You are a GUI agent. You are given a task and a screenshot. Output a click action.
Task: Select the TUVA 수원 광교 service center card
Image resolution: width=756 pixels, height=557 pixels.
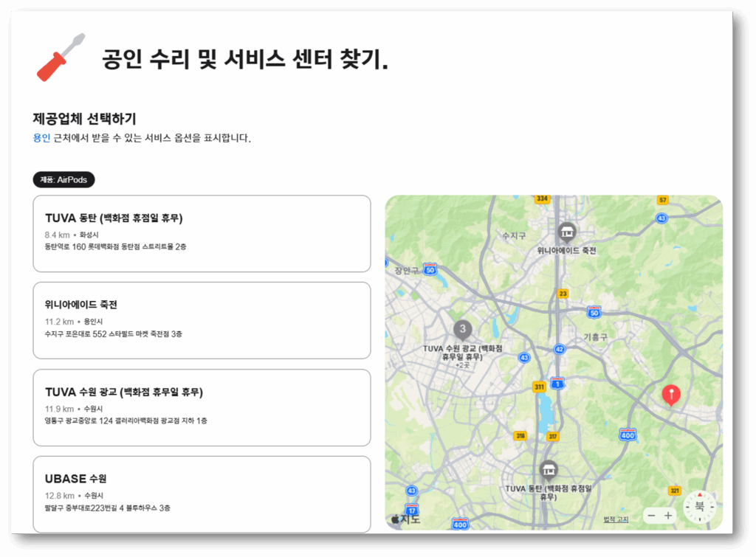tap(202, 407)
